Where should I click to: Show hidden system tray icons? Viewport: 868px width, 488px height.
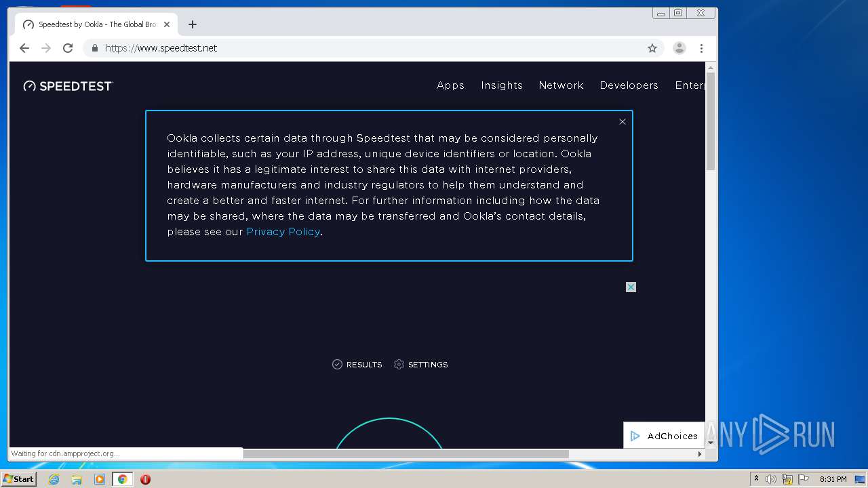click(756, 479)
